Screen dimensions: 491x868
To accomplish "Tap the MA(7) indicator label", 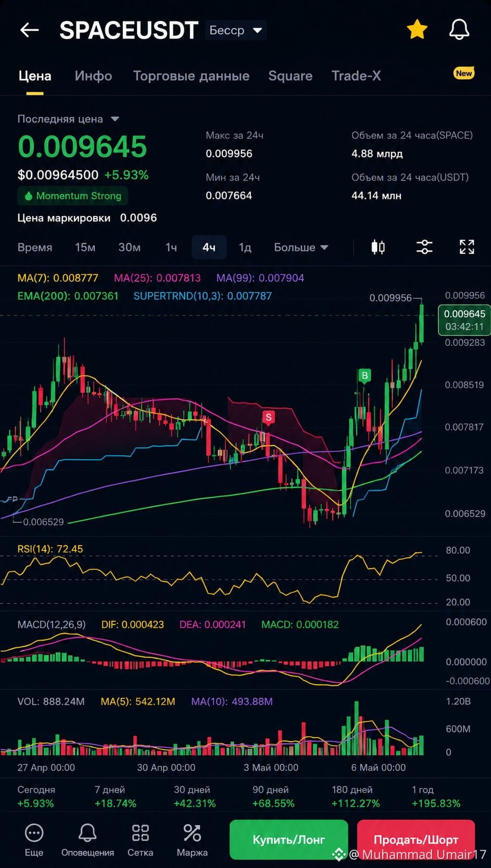I will 58,278.
